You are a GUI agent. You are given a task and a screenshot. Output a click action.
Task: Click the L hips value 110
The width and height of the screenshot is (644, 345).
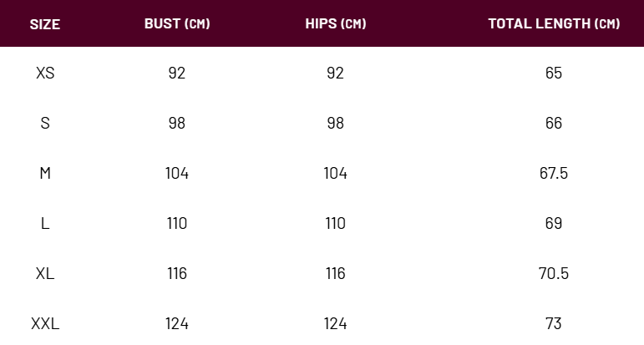(x=336, y=223)
